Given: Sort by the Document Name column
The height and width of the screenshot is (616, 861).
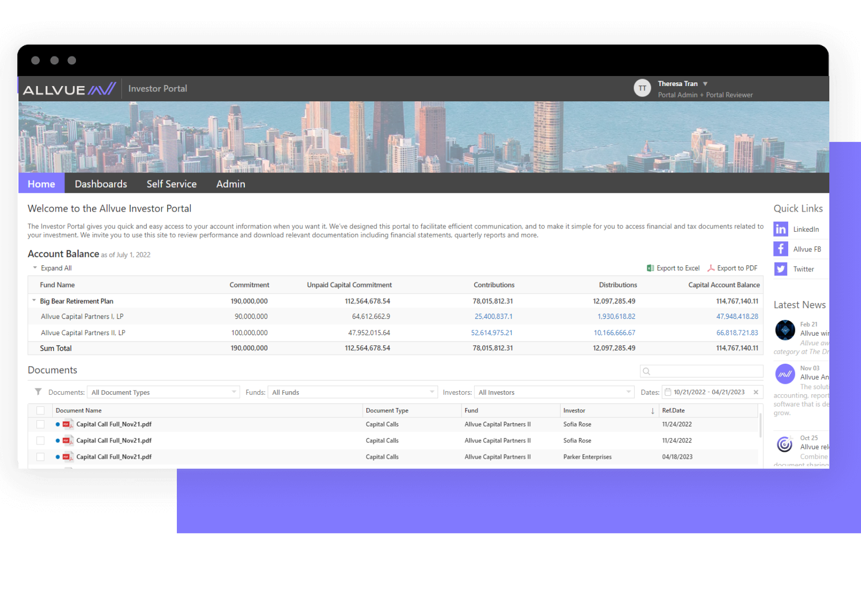Looking at the screenshot, I should (x=79, y=411).
